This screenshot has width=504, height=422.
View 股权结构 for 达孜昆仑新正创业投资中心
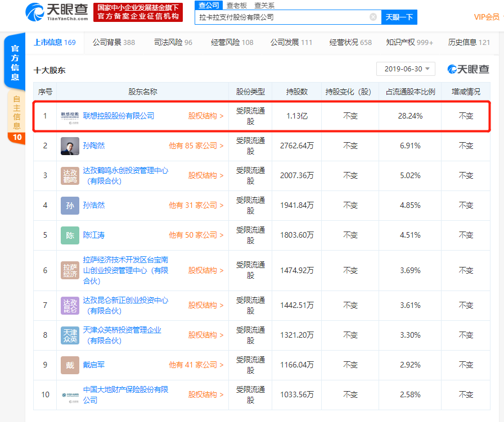pos(206,305)
